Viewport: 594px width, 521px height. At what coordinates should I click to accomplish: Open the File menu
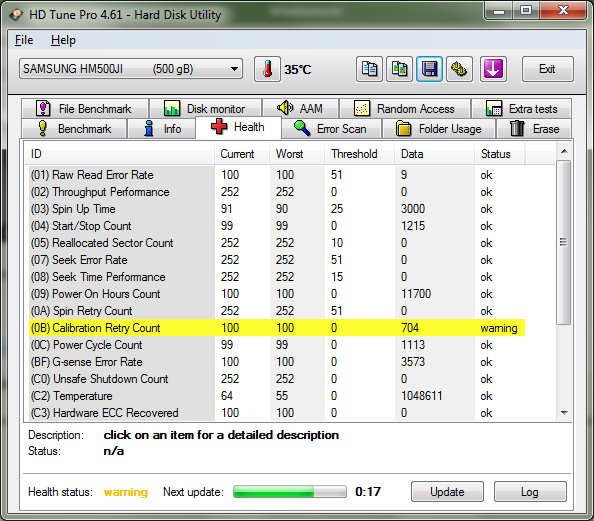point(24,40)
